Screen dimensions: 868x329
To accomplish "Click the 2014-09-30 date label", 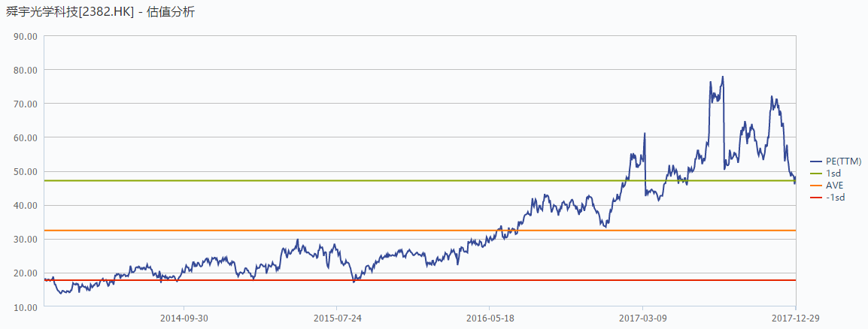I will click(184, 318).
